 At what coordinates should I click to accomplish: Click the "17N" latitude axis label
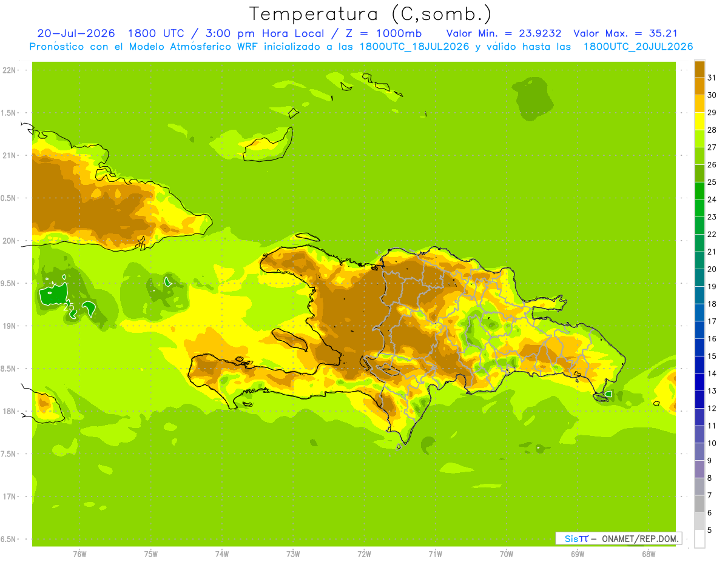[8, 497]
